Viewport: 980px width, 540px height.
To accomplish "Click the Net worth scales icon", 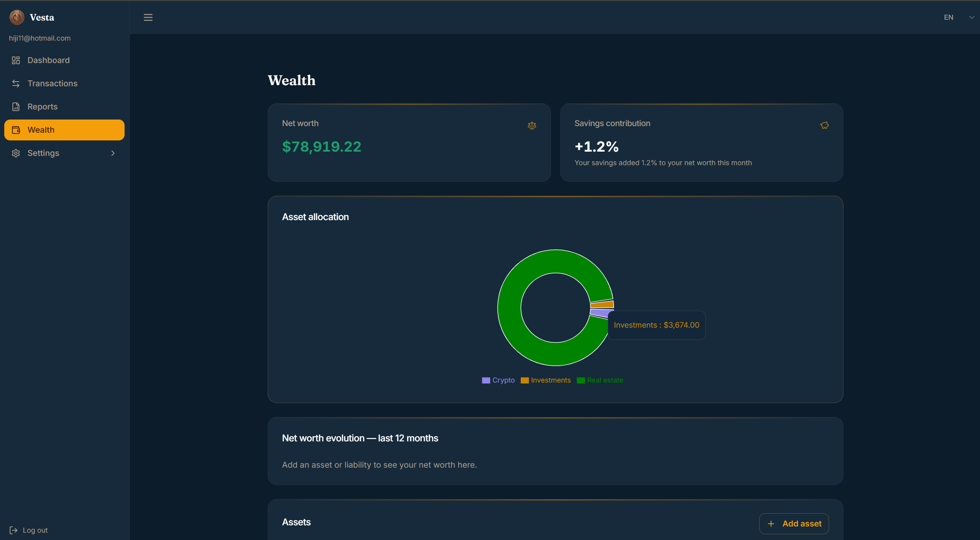I will [x=532, y=125].
